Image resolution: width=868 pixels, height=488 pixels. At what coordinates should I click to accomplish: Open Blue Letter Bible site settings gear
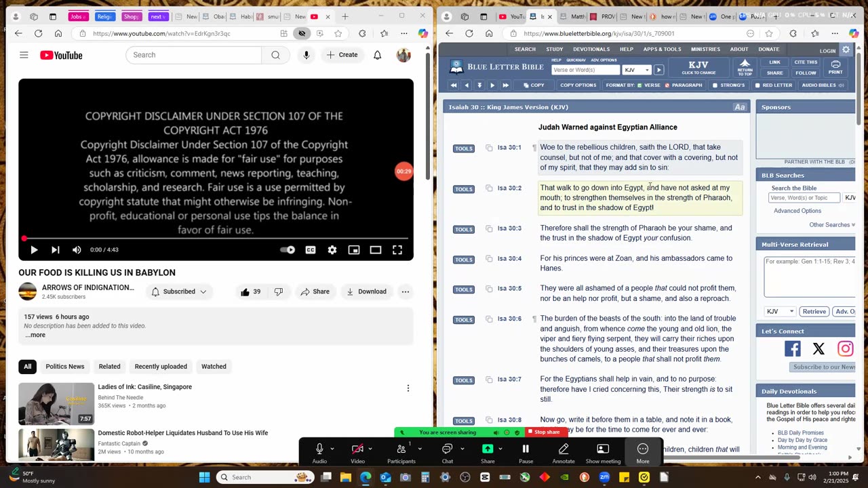[846, 50]
